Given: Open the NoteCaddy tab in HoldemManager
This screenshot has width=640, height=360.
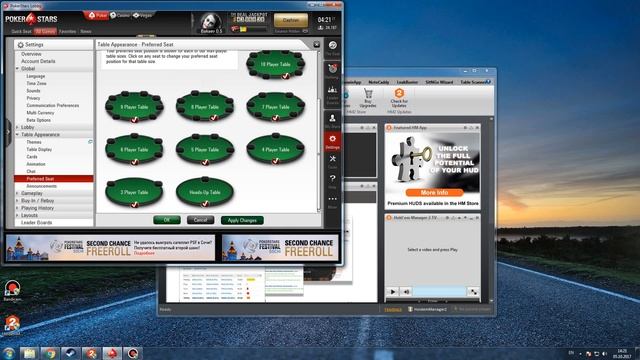Looking at the screenshot, I should (x=379, y=82).
